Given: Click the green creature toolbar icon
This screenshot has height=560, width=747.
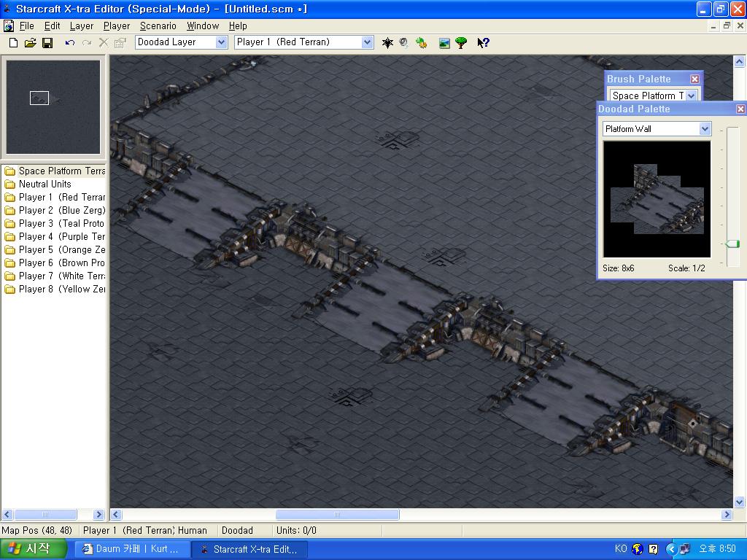Looking at the screenshot, I should [x=421, y=43].
